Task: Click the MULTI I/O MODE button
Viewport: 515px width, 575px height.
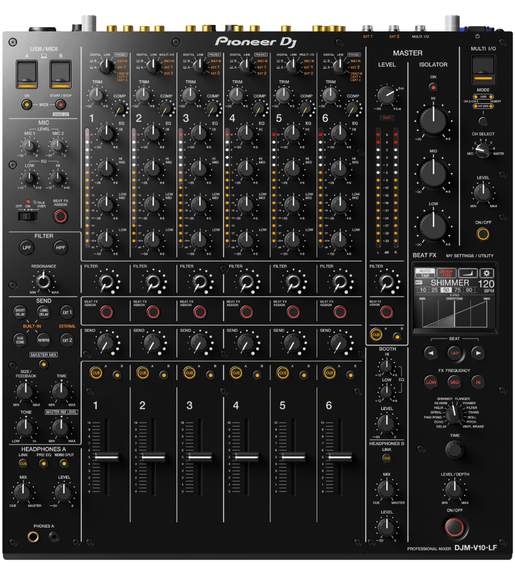Action: point(483,121)
